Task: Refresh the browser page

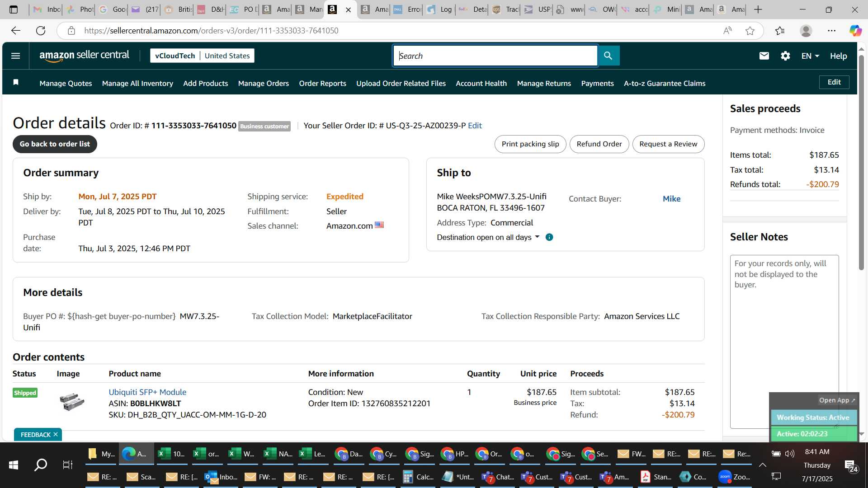Action: tap(41, 31)
